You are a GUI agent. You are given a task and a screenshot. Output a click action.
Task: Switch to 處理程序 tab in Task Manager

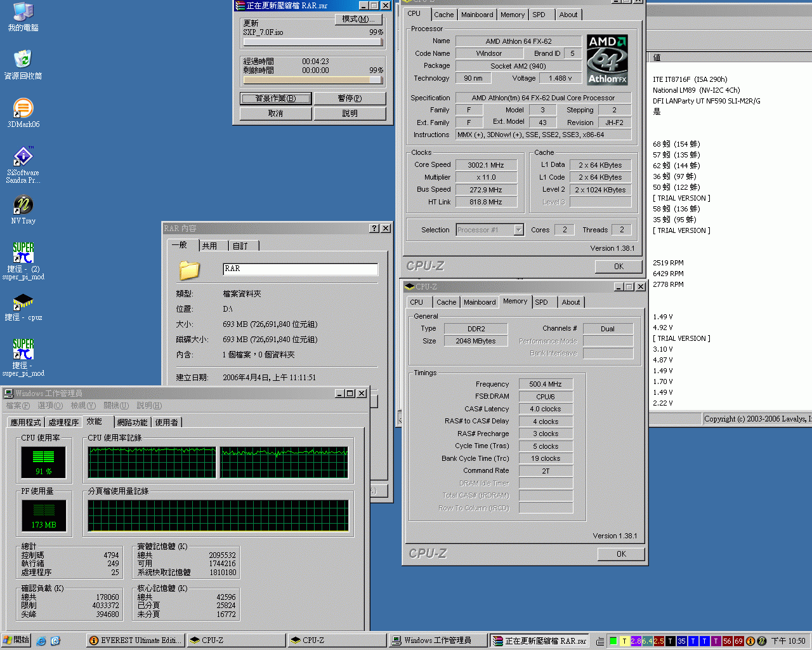tap(63, 422)
